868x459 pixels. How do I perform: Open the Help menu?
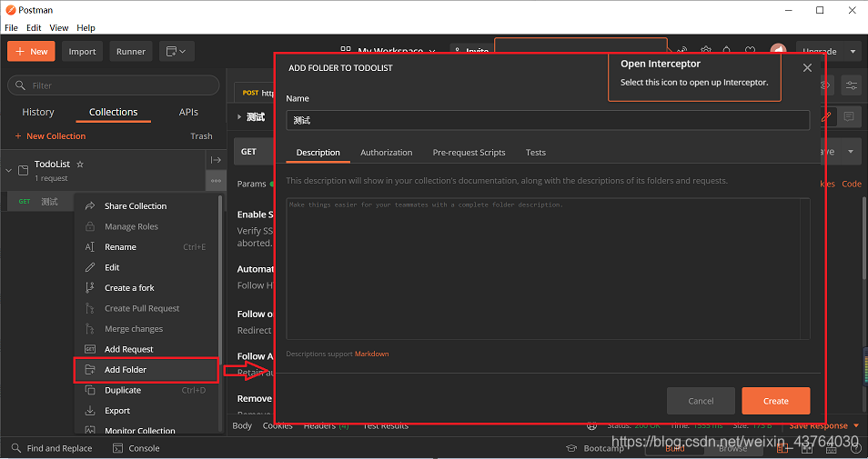click(86, 27)
